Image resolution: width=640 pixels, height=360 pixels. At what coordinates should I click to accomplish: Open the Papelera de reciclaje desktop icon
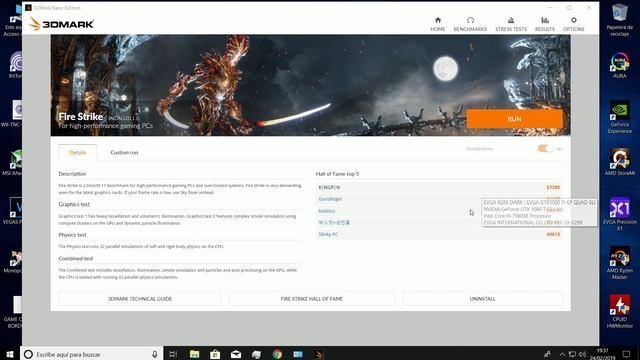click(620, 20)
